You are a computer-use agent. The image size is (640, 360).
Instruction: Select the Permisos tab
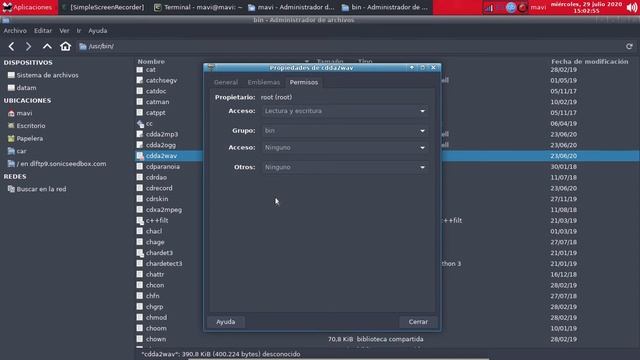304,82
